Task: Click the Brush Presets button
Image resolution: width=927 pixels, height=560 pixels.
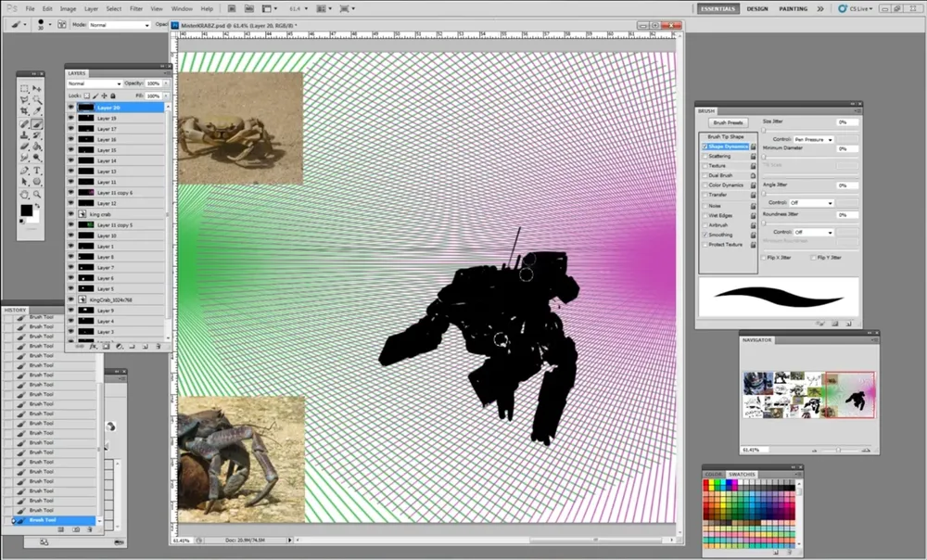Action: click(x=729, y=122)
